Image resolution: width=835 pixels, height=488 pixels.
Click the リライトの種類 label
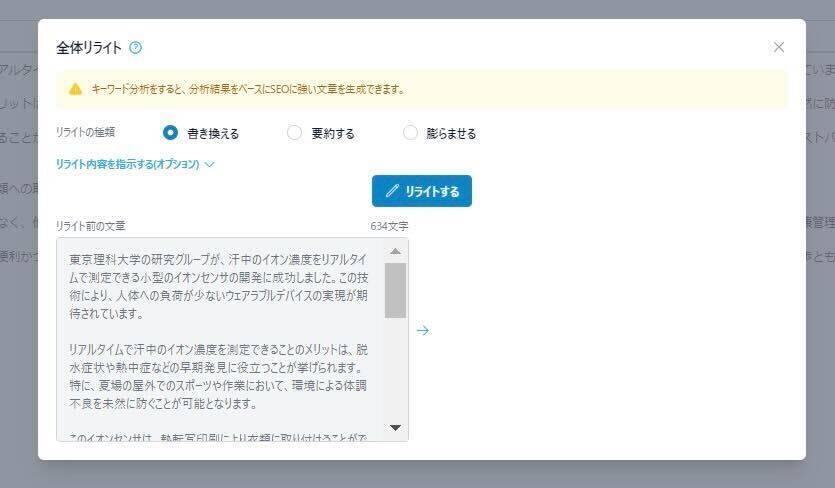[85, 132]
